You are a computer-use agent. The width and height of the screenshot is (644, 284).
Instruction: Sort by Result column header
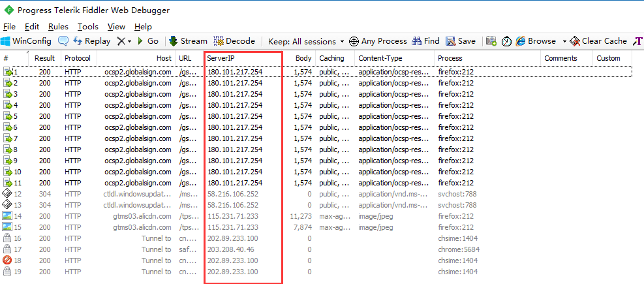(x=45, y=58)
